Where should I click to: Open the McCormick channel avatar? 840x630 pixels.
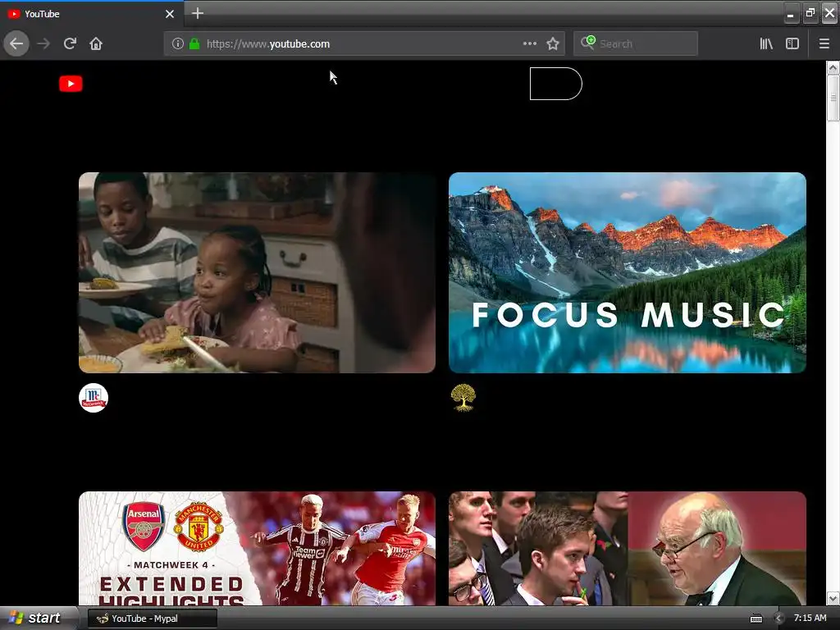point(94,398)
